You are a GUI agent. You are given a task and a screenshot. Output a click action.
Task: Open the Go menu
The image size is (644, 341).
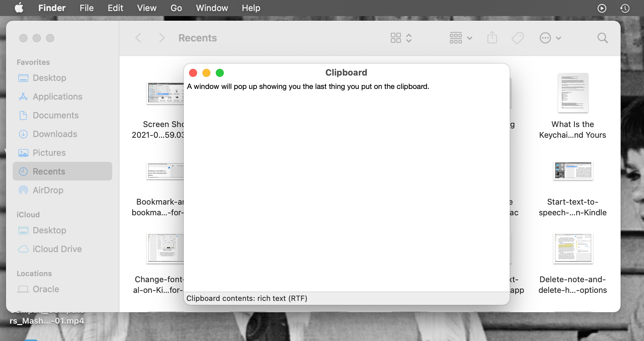(x=176, y=8)
